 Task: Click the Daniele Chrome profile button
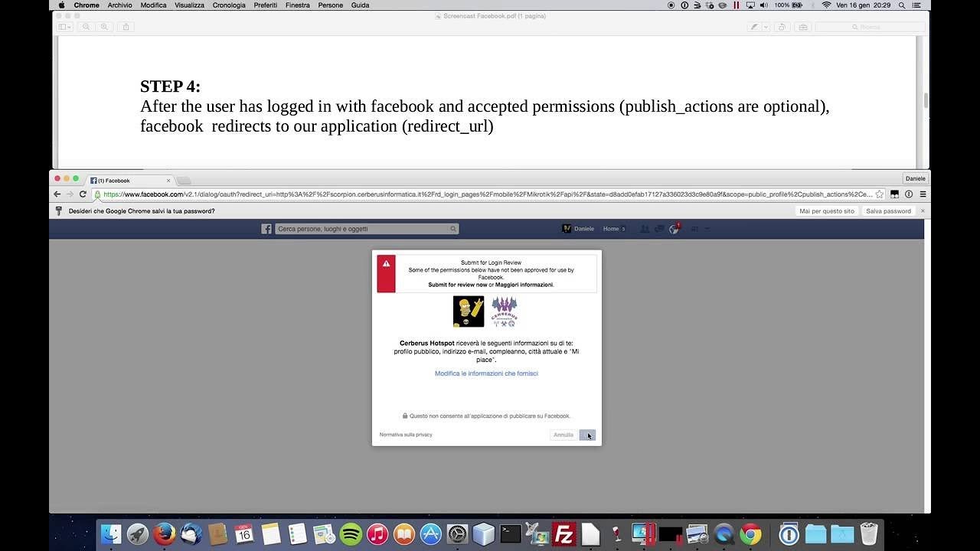(915, 178)
